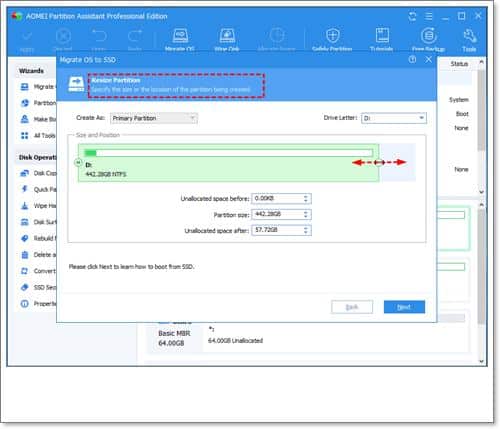This screenshot has height=429, width=500.
Task: Click the 442.28GB NTFS partition label
Action: [106, 174]
